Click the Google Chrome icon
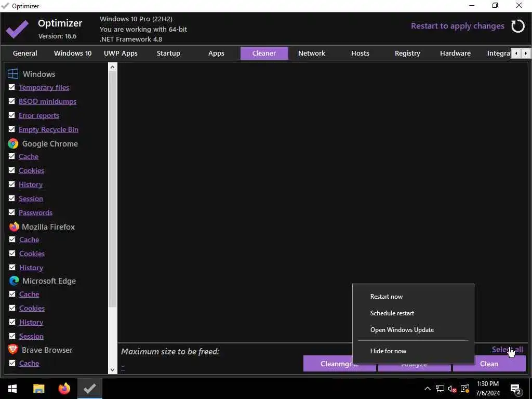This screenshot has height=399, width=532. tap(13, 143)
